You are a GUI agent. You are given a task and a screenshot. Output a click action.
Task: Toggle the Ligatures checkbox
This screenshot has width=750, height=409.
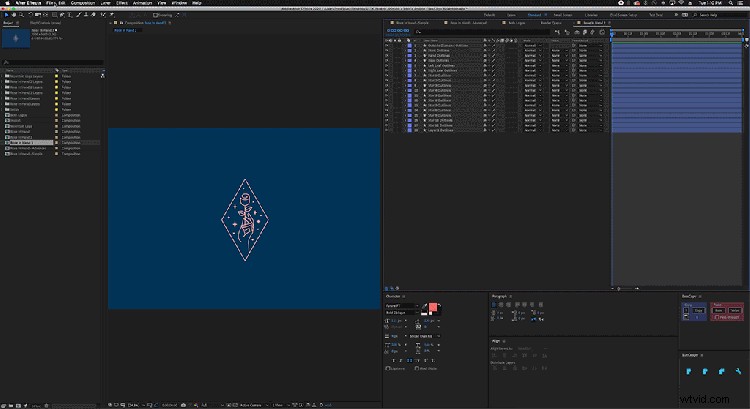tap(387, 368)
